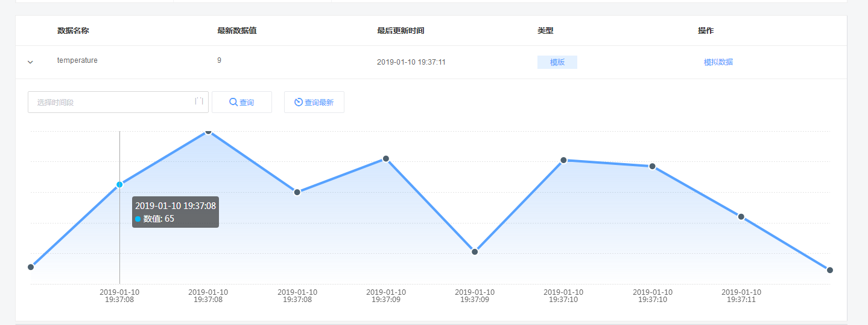Click the 查询 search button
Screen dimensions: 868x325
click(x=242, y=102)
